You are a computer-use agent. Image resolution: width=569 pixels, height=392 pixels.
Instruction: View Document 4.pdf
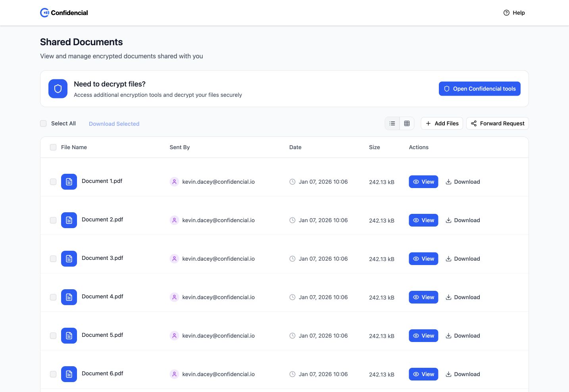coord(423,297)
